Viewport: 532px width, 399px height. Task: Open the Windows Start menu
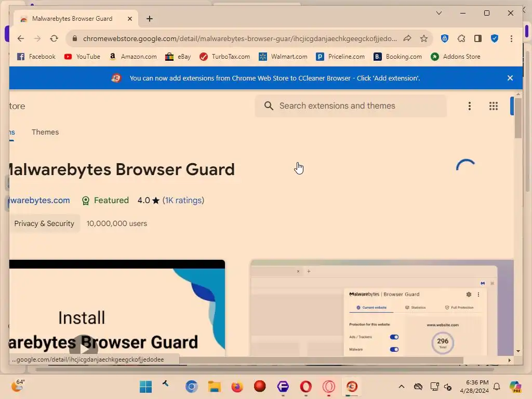(146, 387)
